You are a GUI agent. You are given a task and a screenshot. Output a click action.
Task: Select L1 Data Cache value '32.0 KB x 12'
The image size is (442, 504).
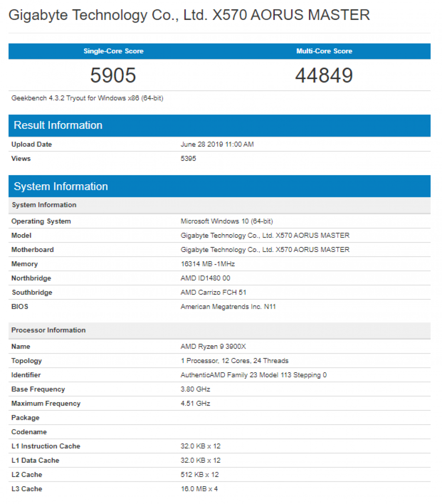[201, 460]
